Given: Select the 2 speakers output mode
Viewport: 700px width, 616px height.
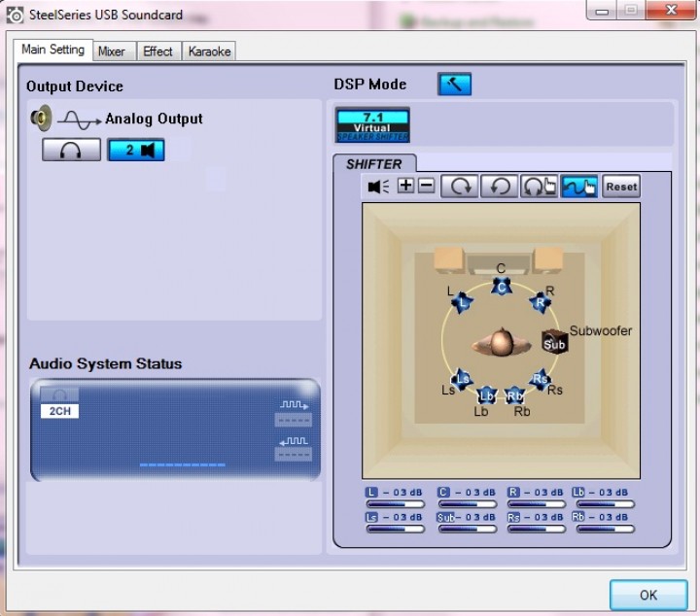Looking at the screenshot, I should pos(137,150).
